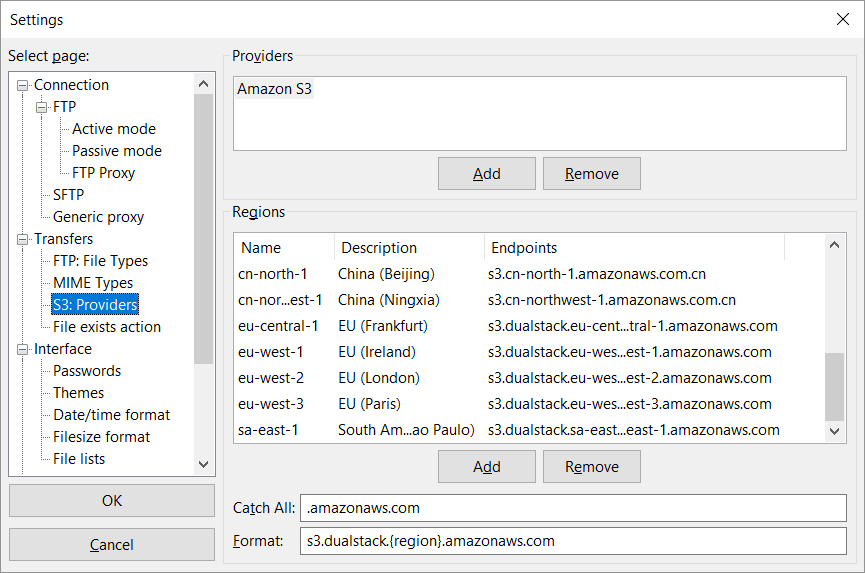This screenshot has height=573, width=865.
Task: Open the Passive mode settings page
Action: click(x=117, y=151)
